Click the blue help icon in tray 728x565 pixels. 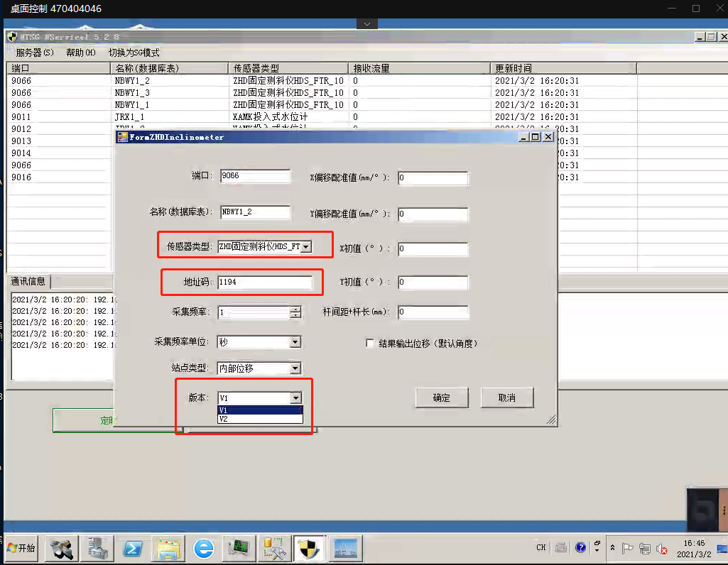point(580,548)
